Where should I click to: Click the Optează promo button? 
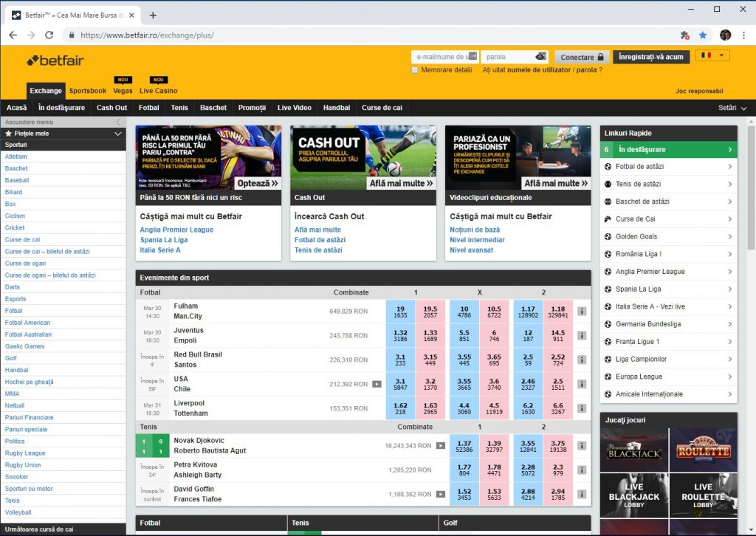tap(258, 183)
